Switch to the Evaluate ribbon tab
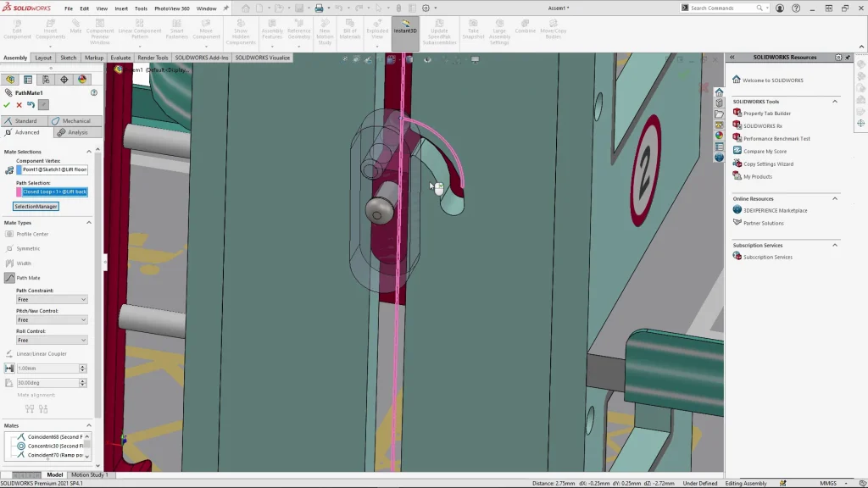Viewport: 868px width, 488px height. click(x=120, y=58)
